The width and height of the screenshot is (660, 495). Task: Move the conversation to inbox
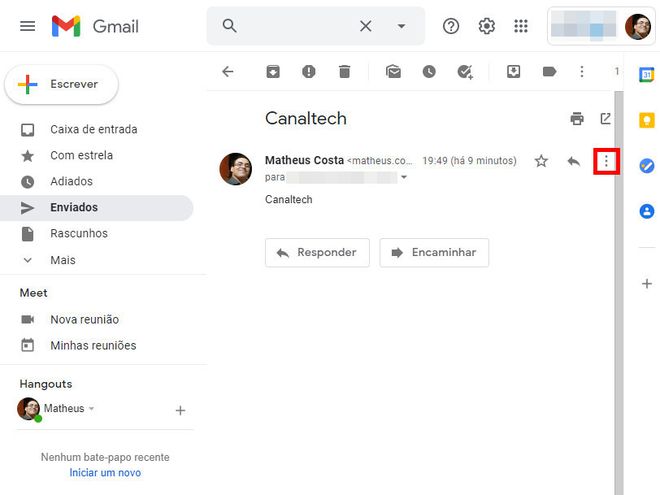tap(513, 72)
